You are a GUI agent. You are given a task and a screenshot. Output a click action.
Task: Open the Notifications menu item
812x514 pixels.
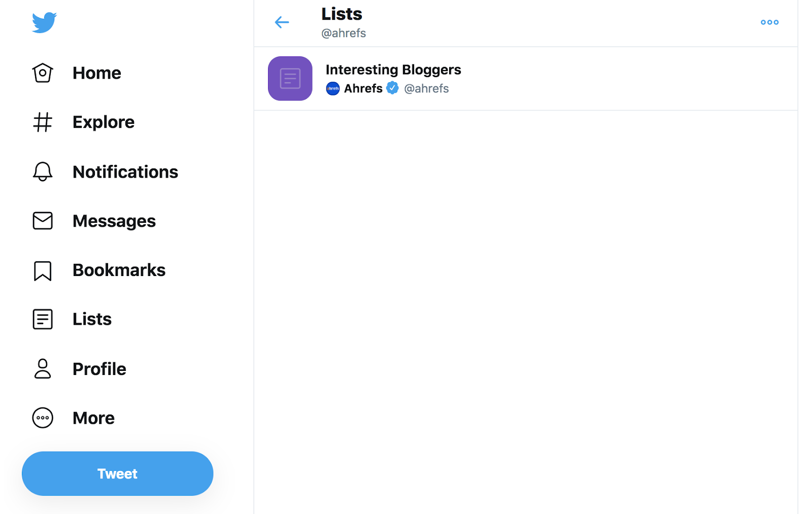pyautogui.click(x=125, y=172)
